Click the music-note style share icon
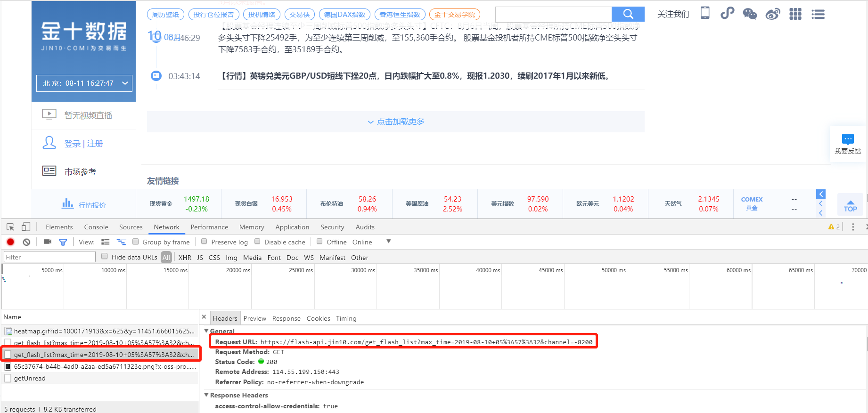The width and height of the screenshot is (868, 413). 727,13
